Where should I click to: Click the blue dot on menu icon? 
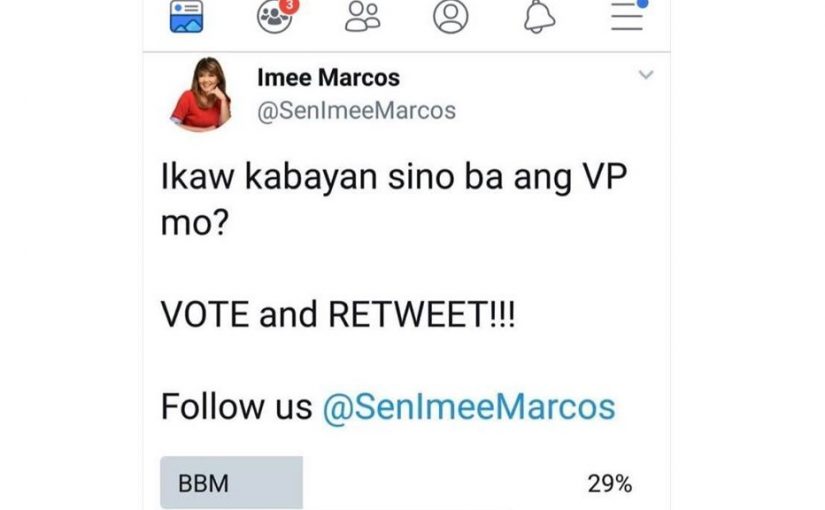pos(642,3)
